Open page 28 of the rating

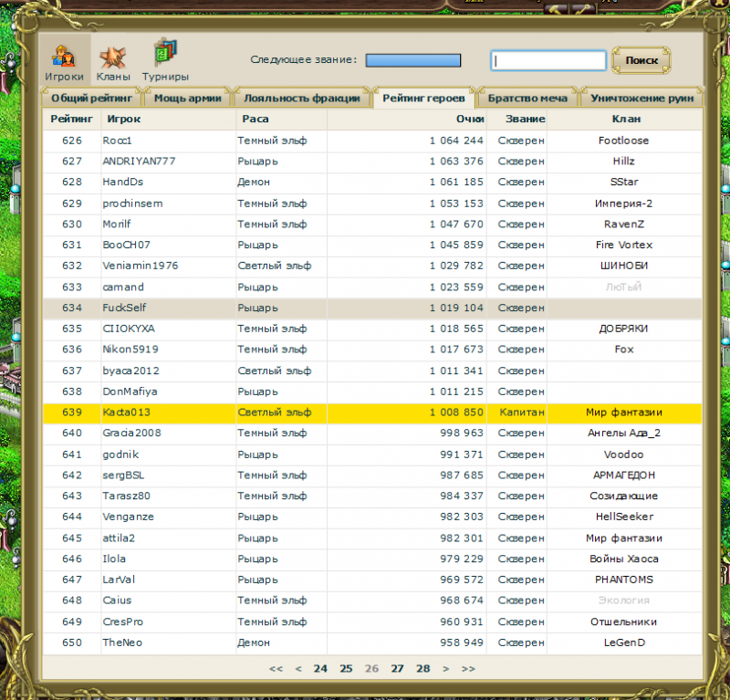pyautogui.click(x=422, y=668)
